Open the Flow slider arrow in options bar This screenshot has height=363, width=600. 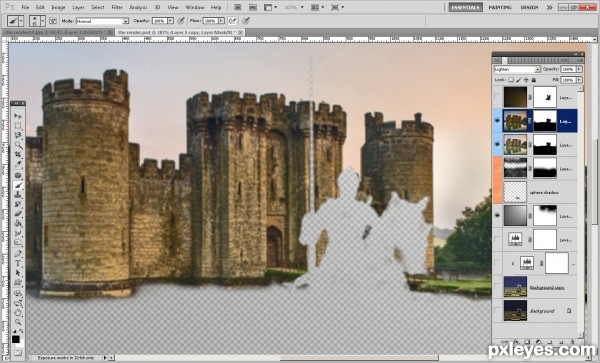[221, 21]
